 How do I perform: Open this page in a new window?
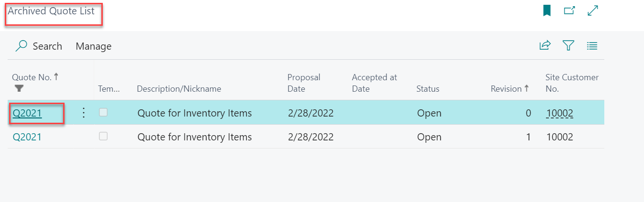click(569, 11)
